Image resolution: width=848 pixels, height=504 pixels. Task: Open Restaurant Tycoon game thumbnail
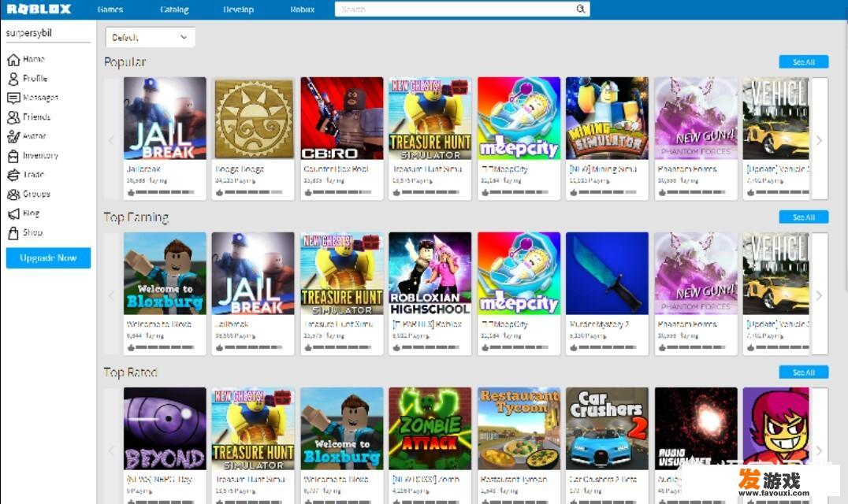tap(519, 428)
